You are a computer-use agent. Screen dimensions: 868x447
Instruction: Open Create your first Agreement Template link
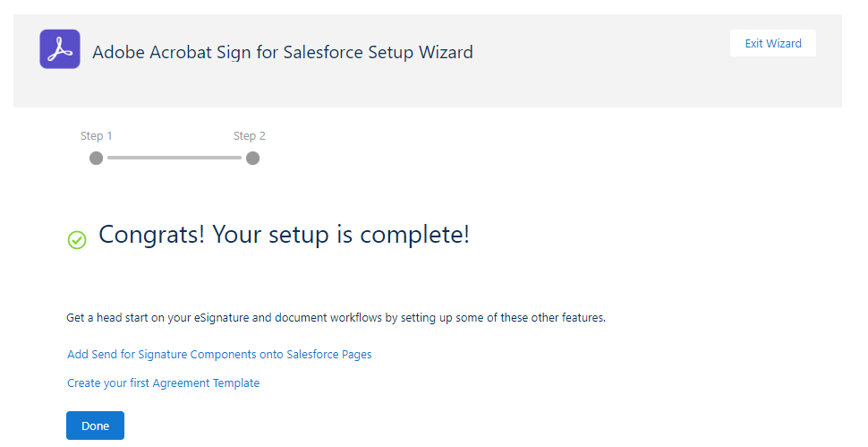click(x=163, y=383)
